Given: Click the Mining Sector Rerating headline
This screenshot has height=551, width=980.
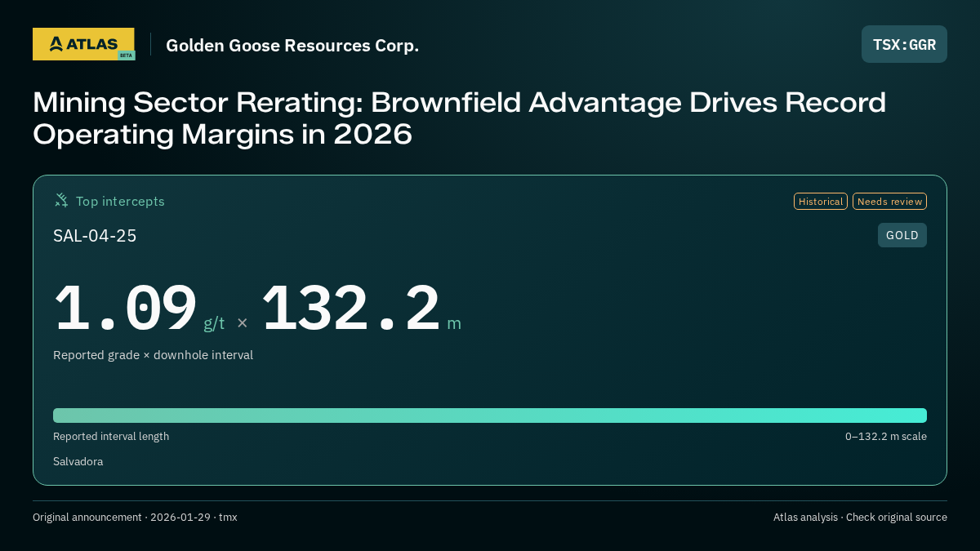Looking at the screenshot, I should (459, 118).
